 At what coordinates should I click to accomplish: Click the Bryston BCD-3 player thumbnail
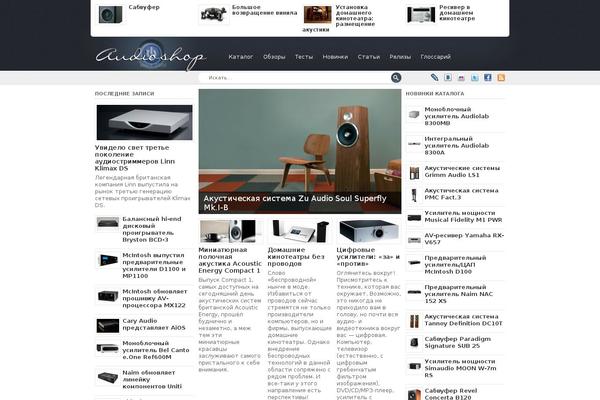108,222
